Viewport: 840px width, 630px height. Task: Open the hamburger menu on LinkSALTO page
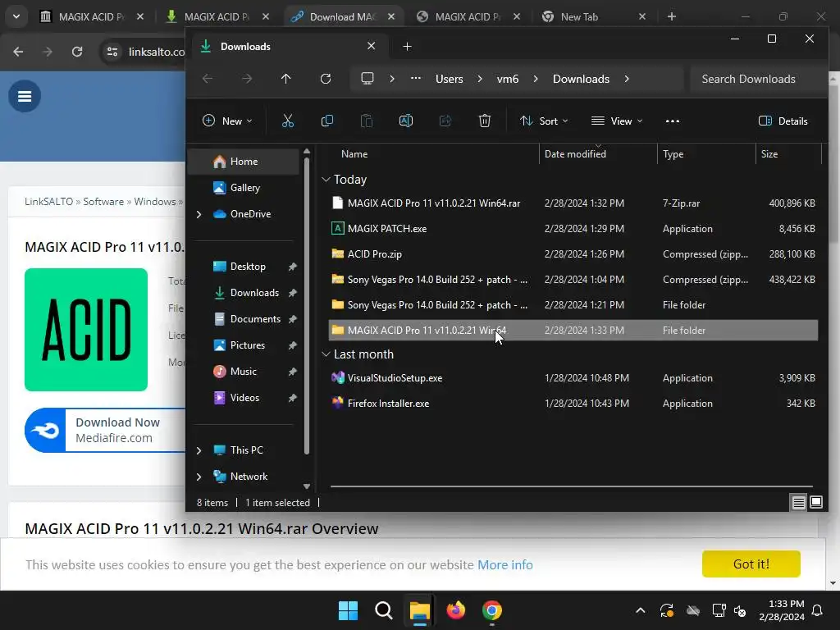pos(25,97)
